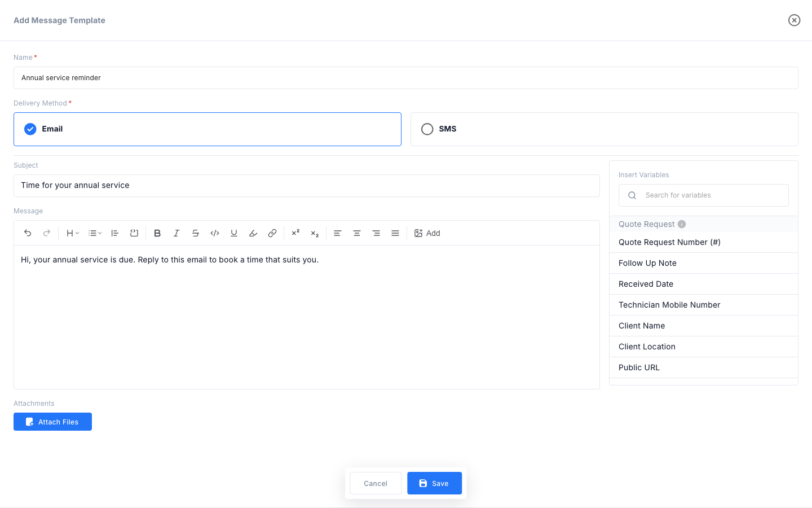
Task: Align message text to the right
Action: pyautogui.click(x=376, y=233)
